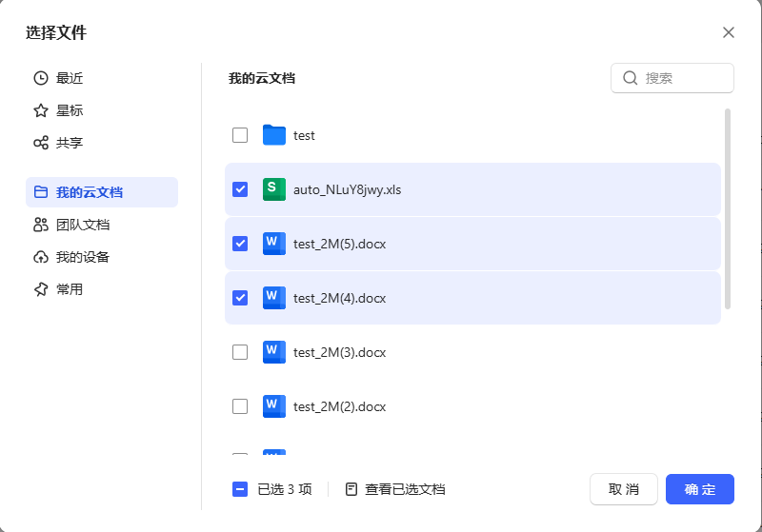762x532 pixels.
Task: Tick the checkbox for test_2M(2).docx
Action: (x=240, y=406)
